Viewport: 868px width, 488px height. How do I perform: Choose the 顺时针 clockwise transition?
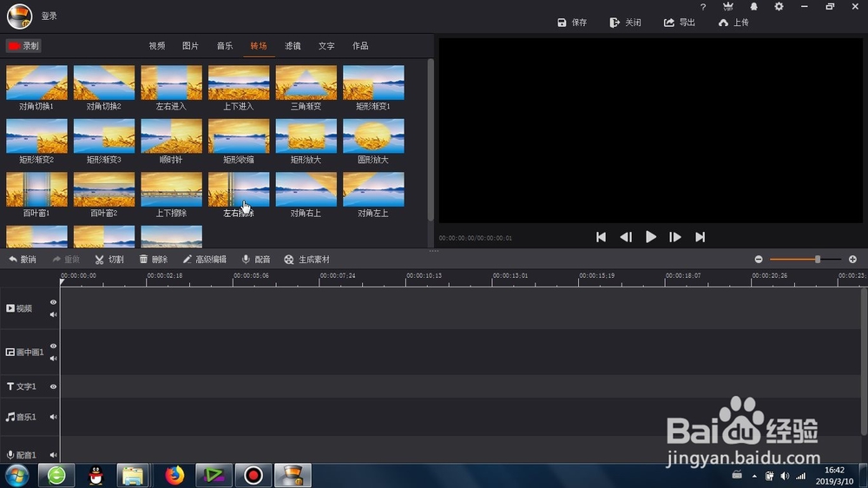(x=172, y=136)
